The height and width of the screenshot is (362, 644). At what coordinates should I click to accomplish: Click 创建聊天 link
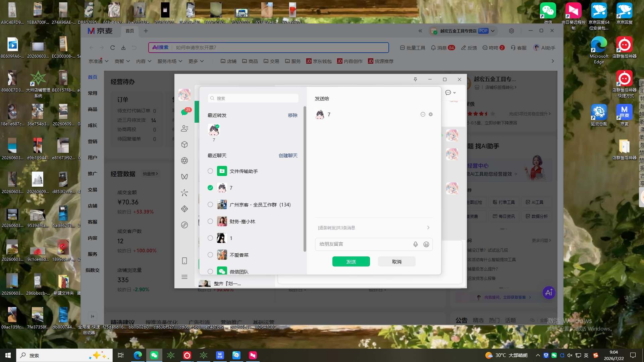288,156
